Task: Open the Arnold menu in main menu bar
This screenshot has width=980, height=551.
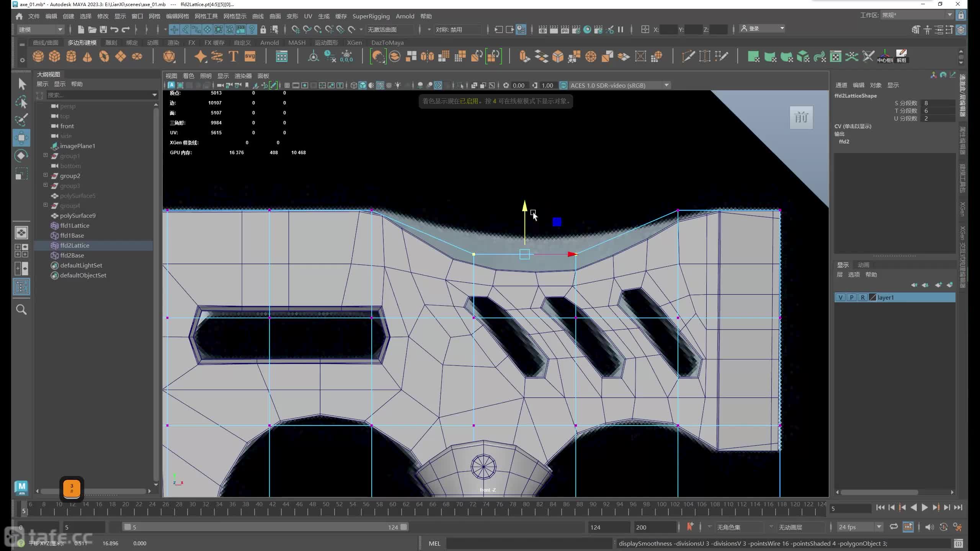Action: pos(405,16)
